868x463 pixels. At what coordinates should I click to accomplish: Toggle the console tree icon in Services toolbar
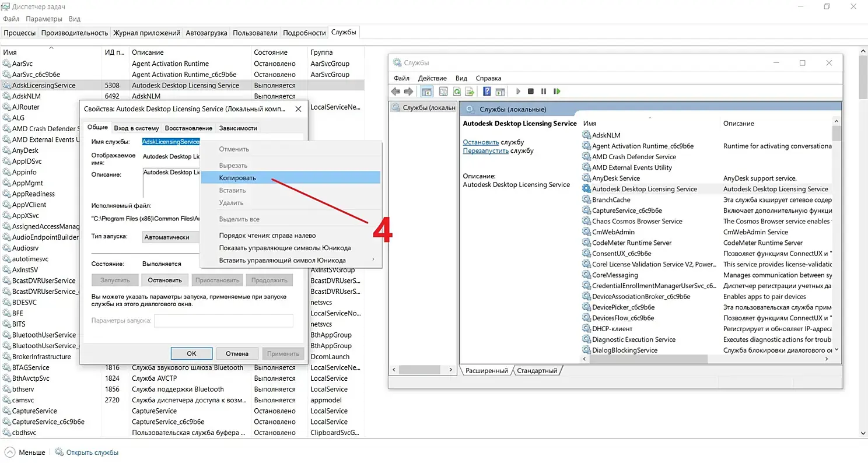pos(426,92)
